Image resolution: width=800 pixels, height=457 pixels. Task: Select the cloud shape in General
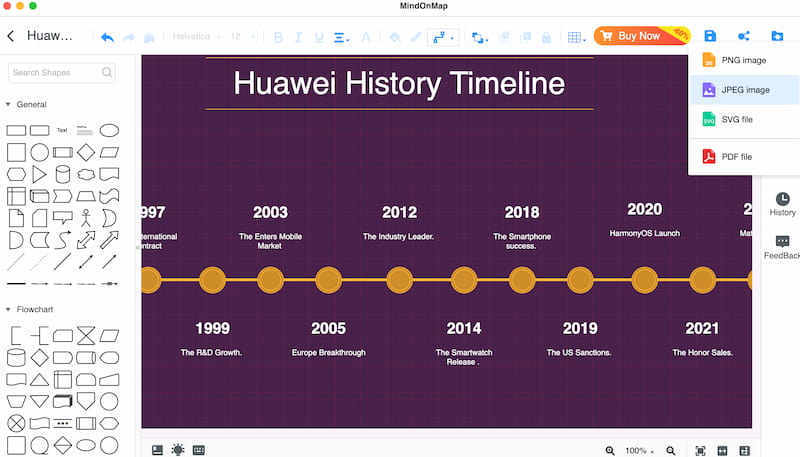pos(86,174)
